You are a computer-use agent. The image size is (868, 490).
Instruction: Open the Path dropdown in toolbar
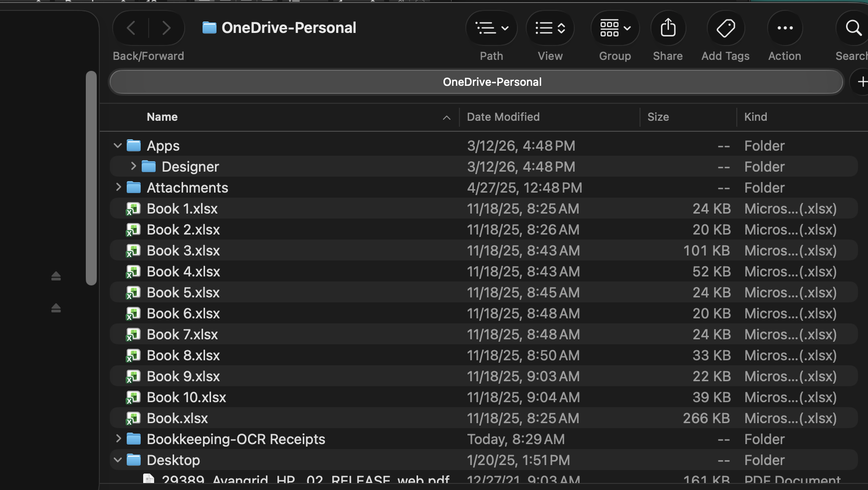point(491,28)
